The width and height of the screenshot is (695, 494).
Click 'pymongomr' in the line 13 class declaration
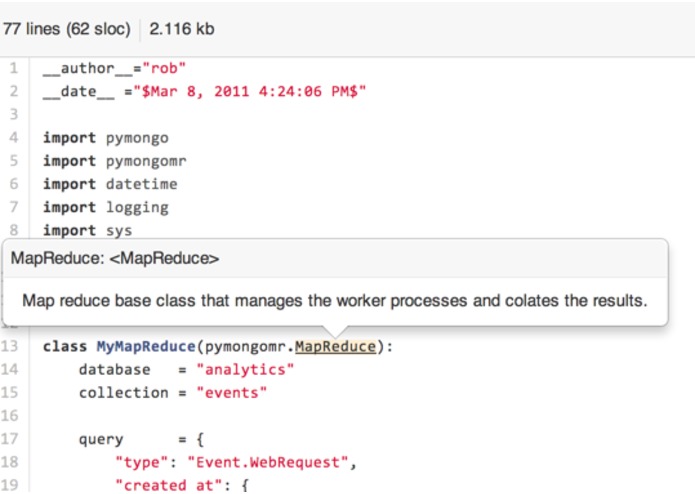point(245,347)
